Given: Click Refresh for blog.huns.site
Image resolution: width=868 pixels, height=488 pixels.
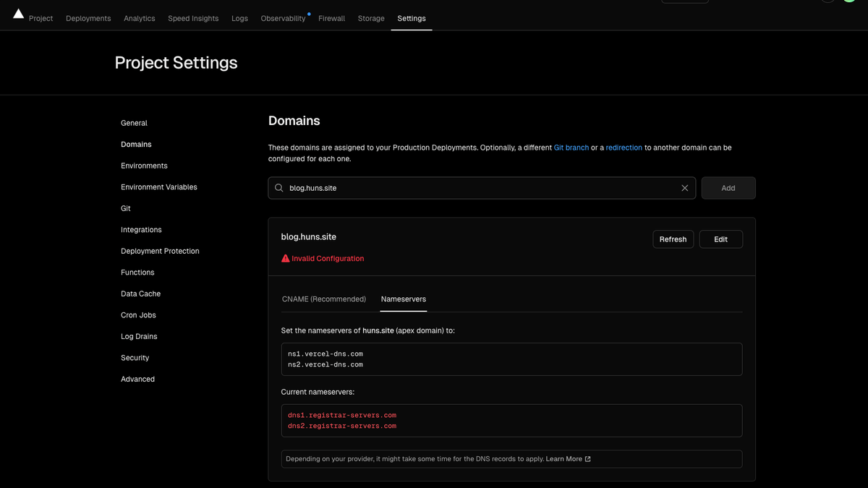Looking at the screenshot, I should click(673, 239).
